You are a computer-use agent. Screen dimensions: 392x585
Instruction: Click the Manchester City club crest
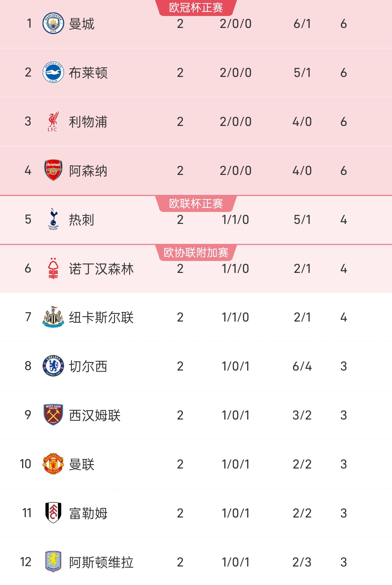click(53, 24)
